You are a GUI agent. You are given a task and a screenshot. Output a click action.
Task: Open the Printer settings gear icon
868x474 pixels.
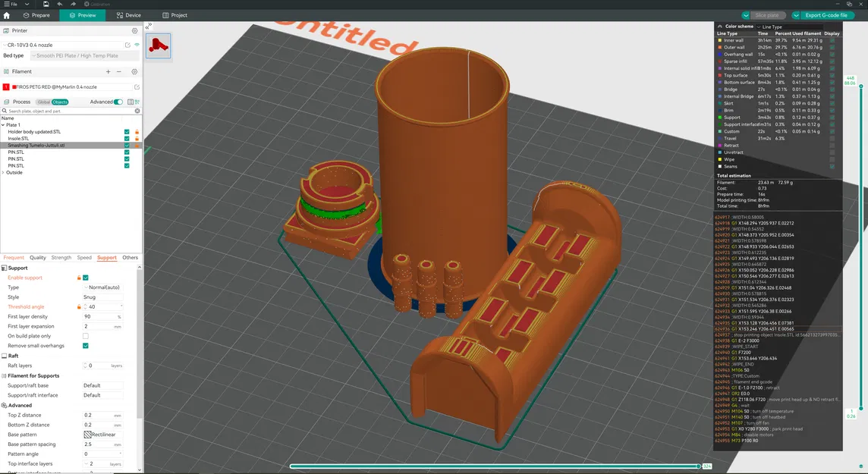click(135, 30)
